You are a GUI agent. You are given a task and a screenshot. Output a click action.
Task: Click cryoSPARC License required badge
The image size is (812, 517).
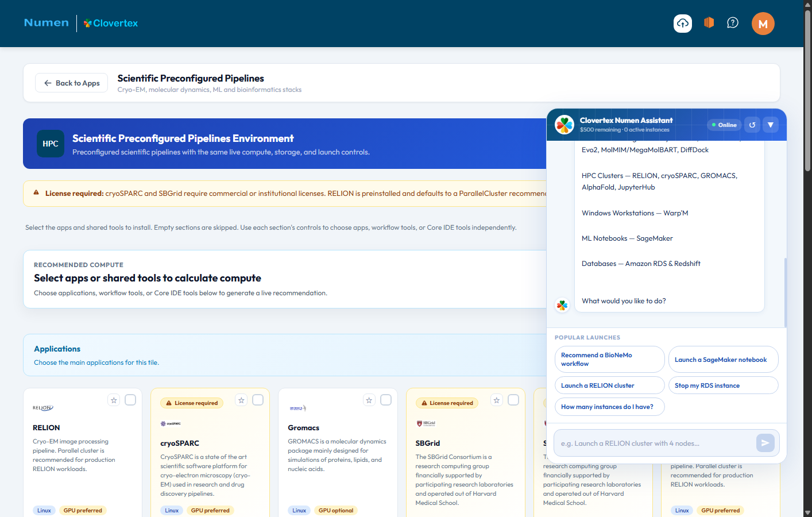coord(192,403)
